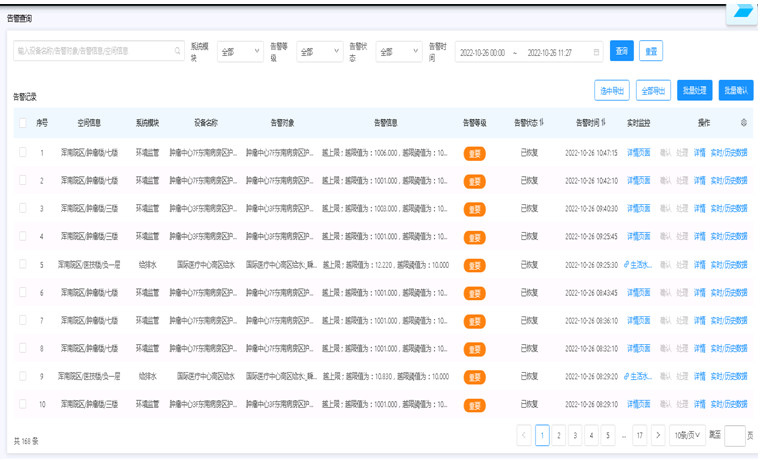Click end date 2022-10-26 11:27 field

click(x=550, y=52)
